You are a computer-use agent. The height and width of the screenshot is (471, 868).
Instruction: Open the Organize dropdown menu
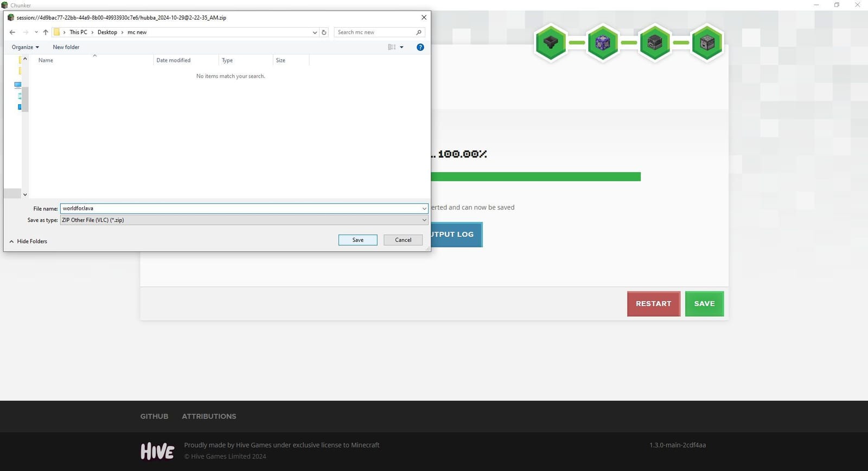(25, 47)
